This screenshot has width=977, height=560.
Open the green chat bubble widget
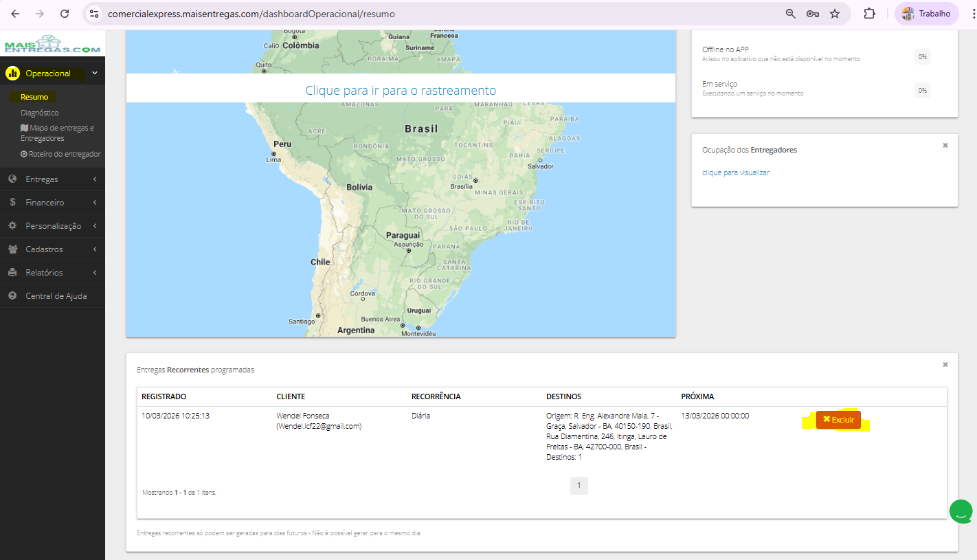click(x=961, y=512)
